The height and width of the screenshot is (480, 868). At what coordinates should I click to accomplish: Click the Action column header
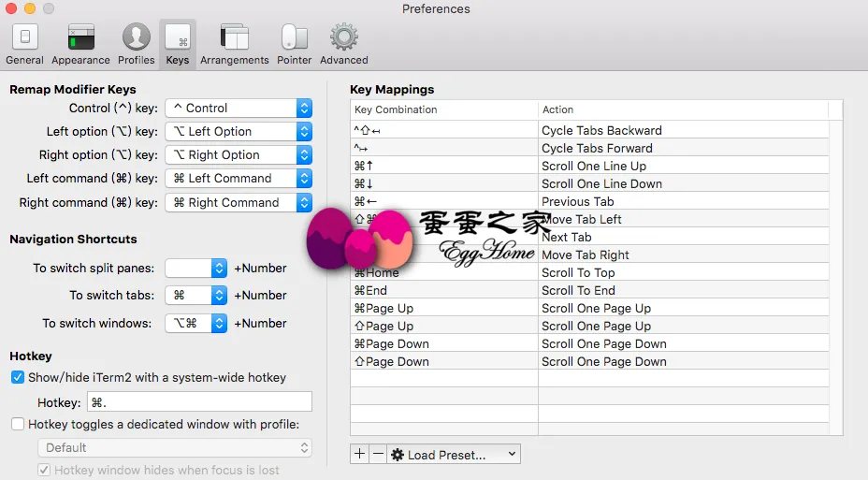[x=683, y=109]
